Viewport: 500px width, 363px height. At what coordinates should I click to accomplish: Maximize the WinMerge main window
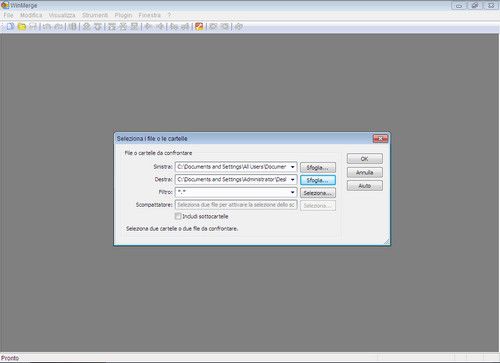pyautogui.click(x=475, y=6)
